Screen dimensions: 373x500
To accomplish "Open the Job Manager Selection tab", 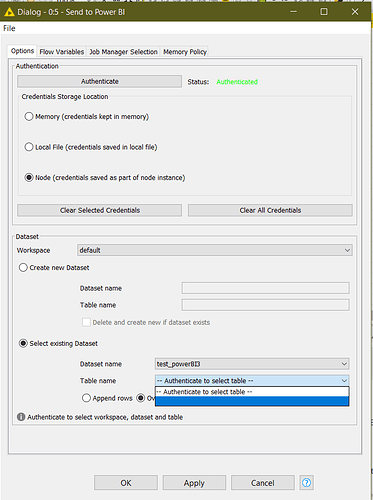I will coord(123,52).
